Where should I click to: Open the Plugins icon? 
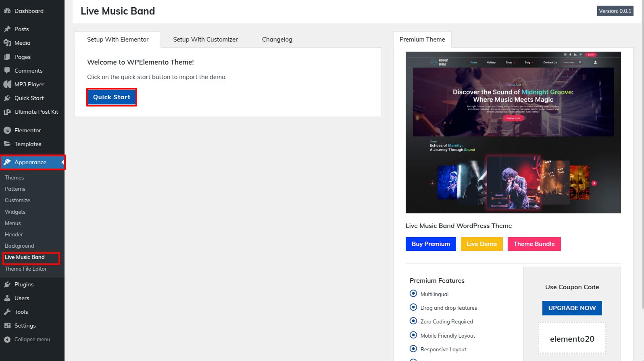[7, 284]
